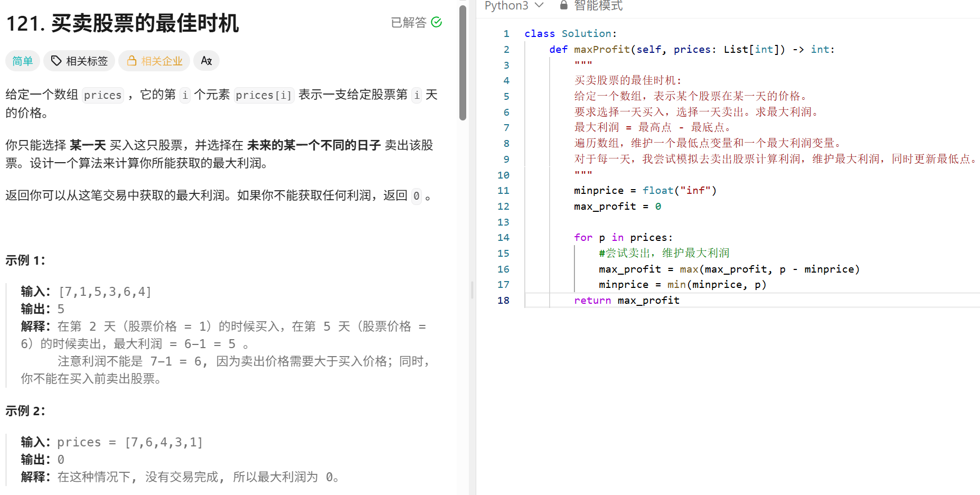Click the inline code prices[i] in description

(x=263, y=95)
